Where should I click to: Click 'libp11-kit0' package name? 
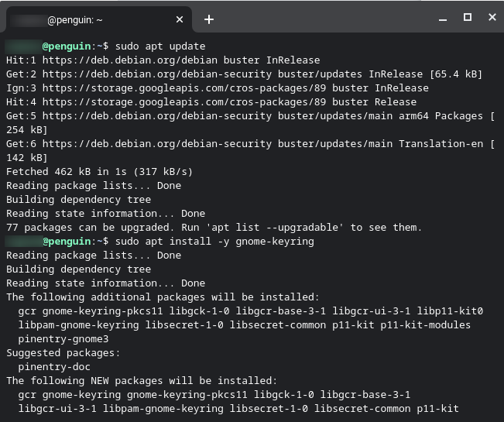pos(450,311)
